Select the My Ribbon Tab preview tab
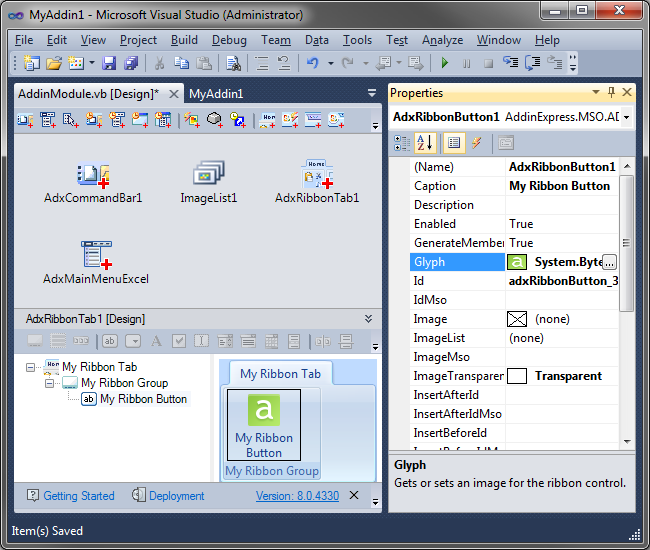 click(x=280, y=374)
